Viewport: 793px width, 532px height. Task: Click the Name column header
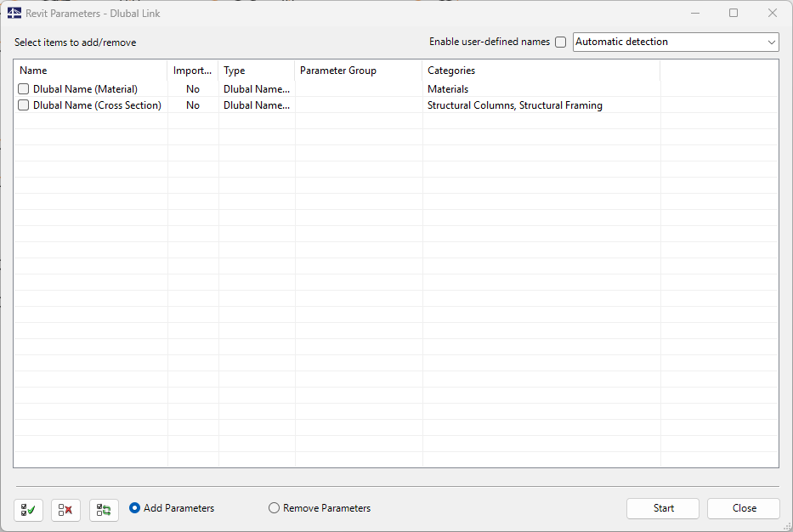click(x=32, y=71)
